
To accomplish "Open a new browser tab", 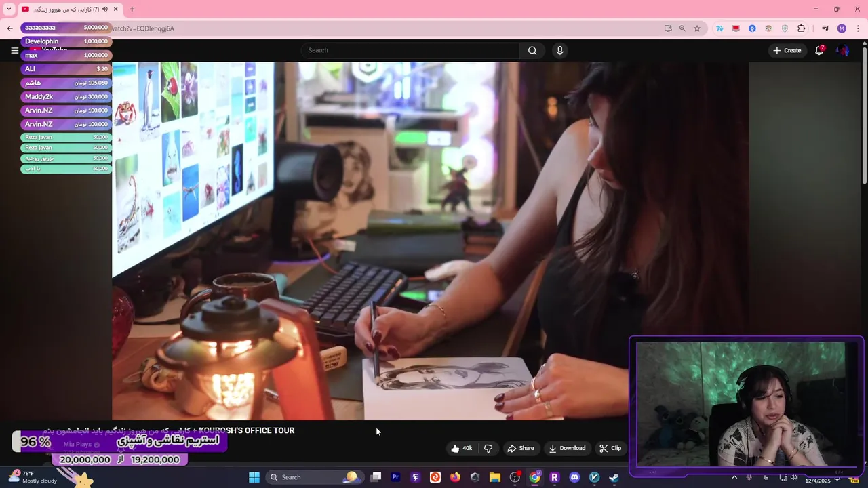I will tap(132, 9).
